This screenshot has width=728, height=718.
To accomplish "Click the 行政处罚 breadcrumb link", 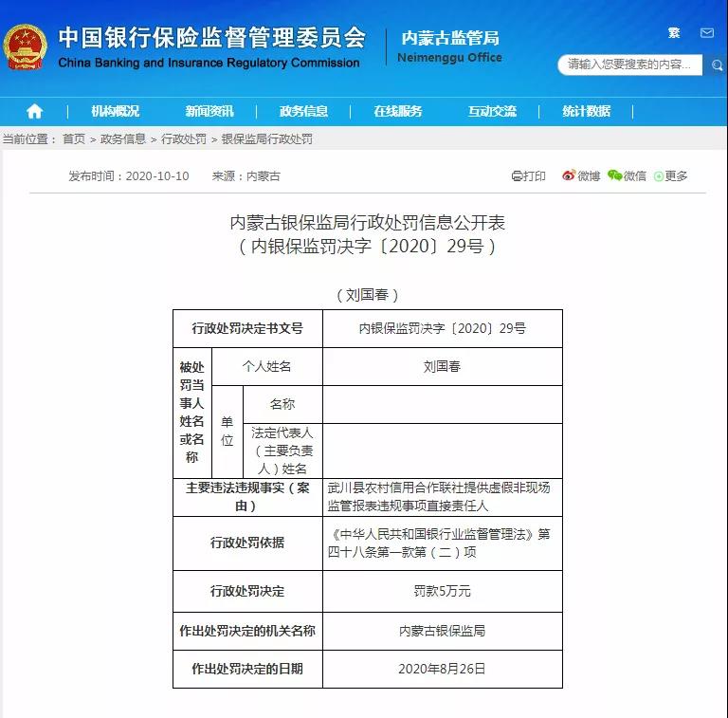I will pos(184,138).
